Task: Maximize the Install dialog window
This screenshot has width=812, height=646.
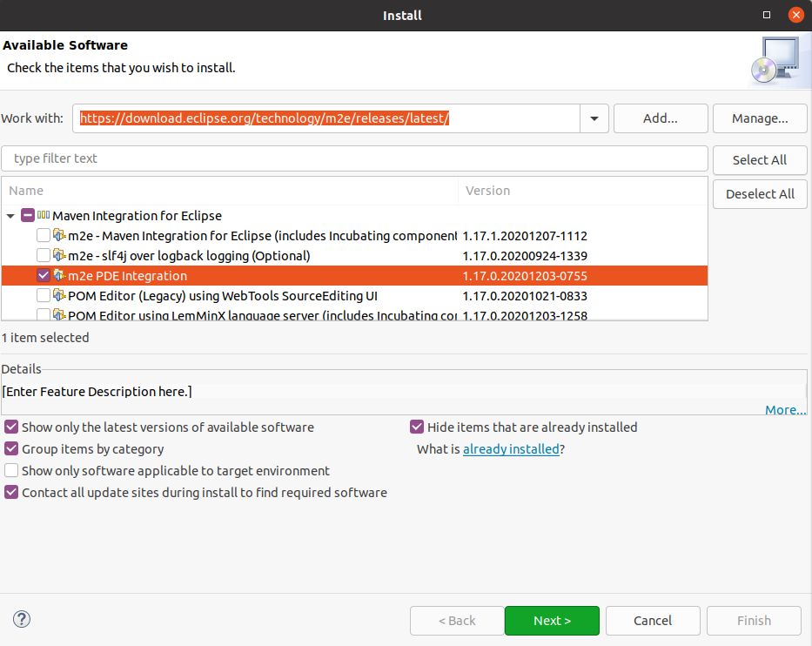Action: pyautogui.click(x=767, y=15)
